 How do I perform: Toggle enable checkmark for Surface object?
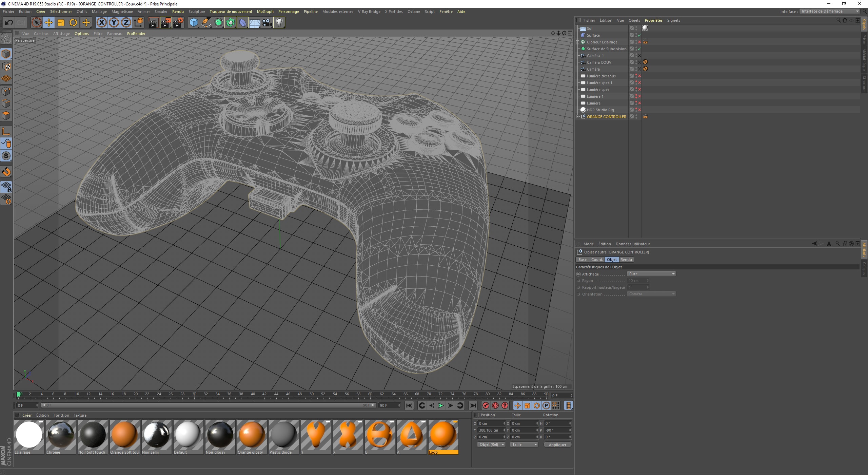click(639, 35)
